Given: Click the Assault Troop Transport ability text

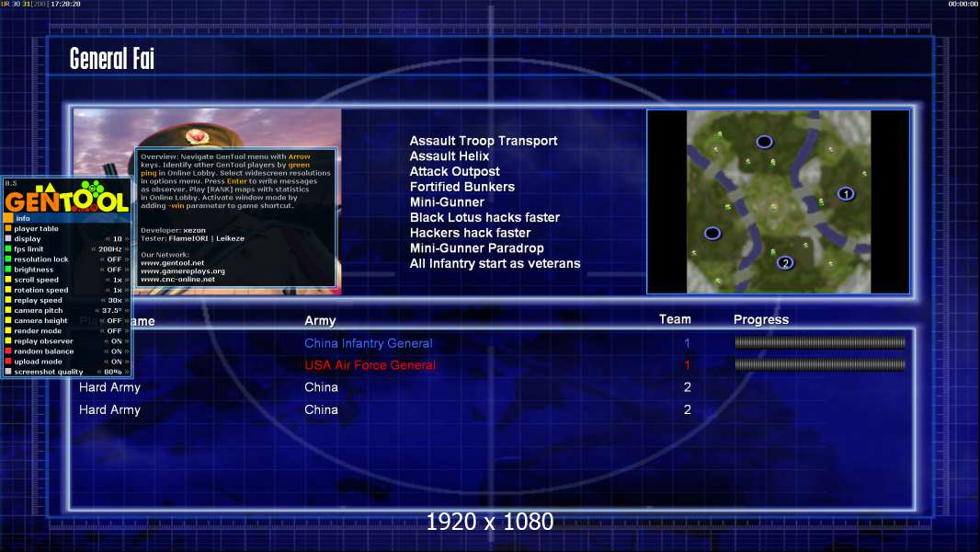Looking at the screenshot, I should (x=484, y=142).
